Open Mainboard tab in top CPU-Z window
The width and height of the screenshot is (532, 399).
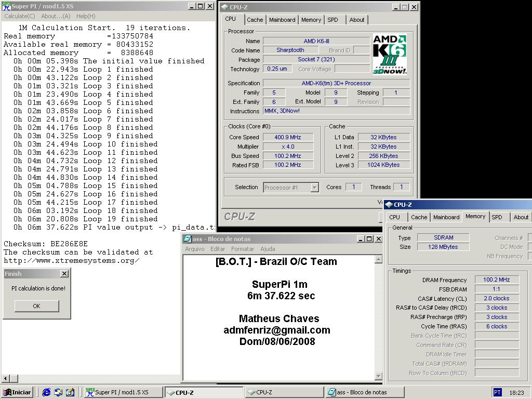282,20
